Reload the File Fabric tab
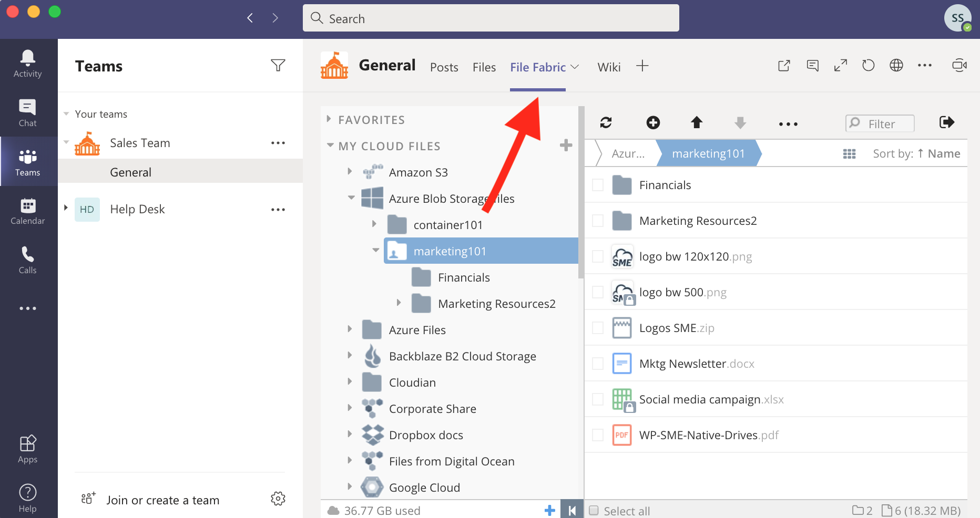 pyautogui.click(x=868, y=66)
